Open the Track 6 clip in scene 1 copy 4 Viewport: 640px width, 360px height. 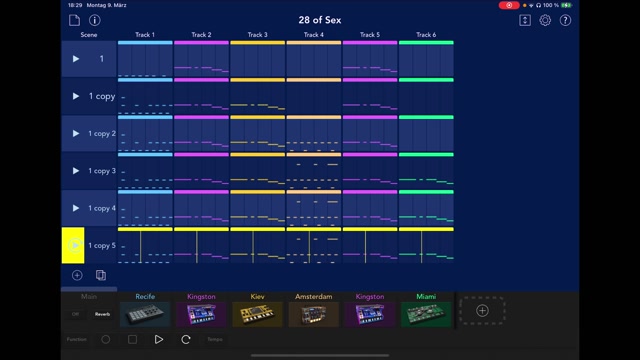click(426, 208)
